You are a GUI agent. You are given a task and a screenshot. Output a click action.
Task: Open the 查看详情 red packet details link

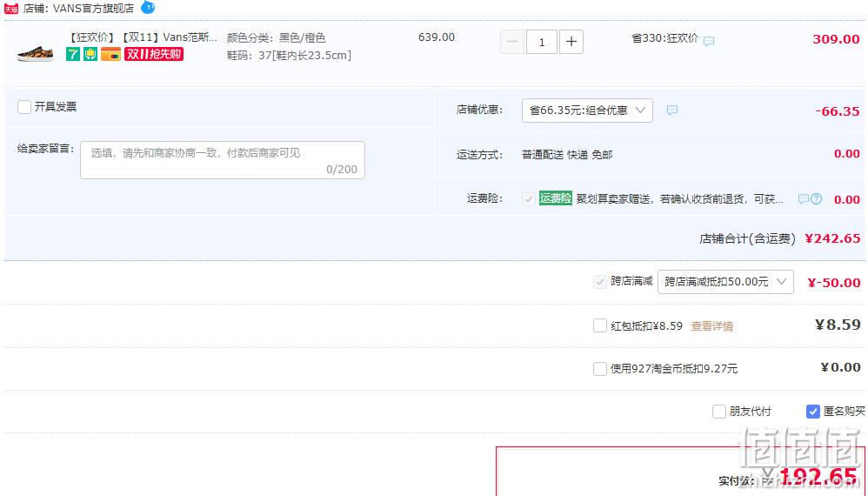[712, 326]
